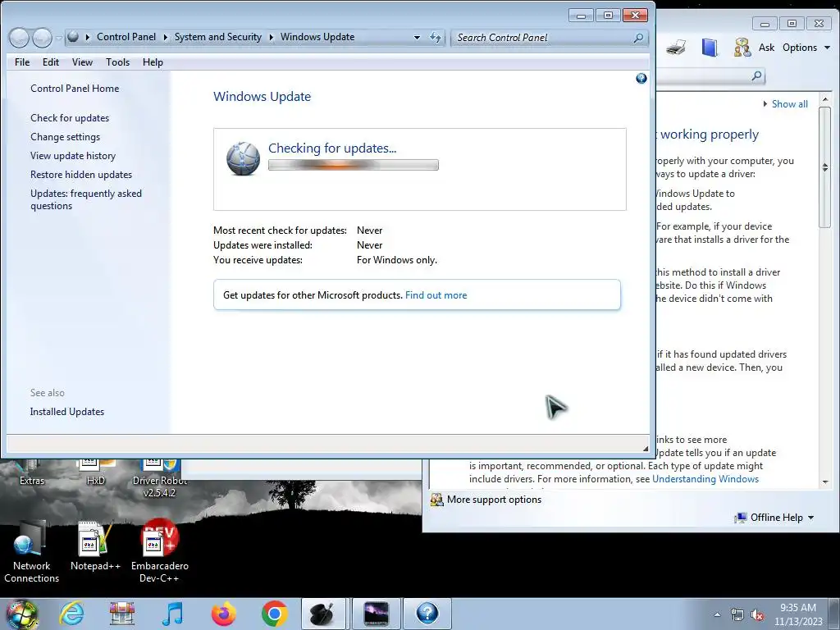Click the Forward navigation arrow button
Screen dimensions: 840x630
[x=42, y=38]
